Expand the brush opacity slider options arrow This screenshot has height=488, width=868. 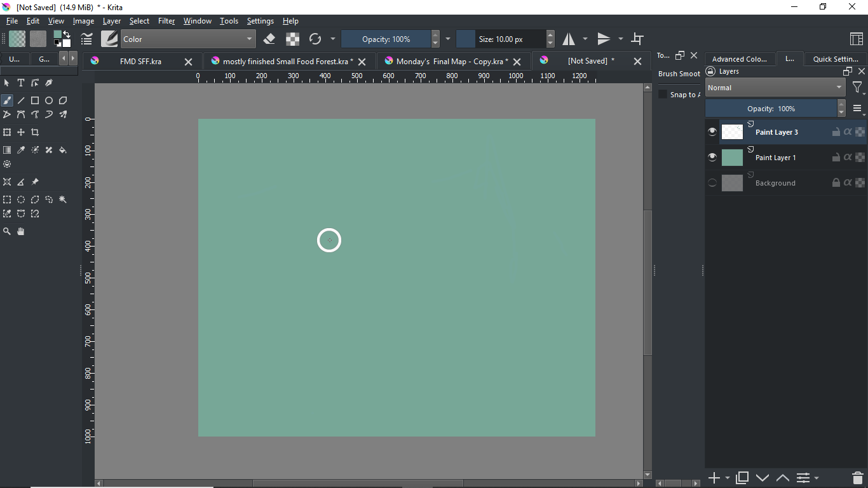pyautogui.click(x=448, y=39)
